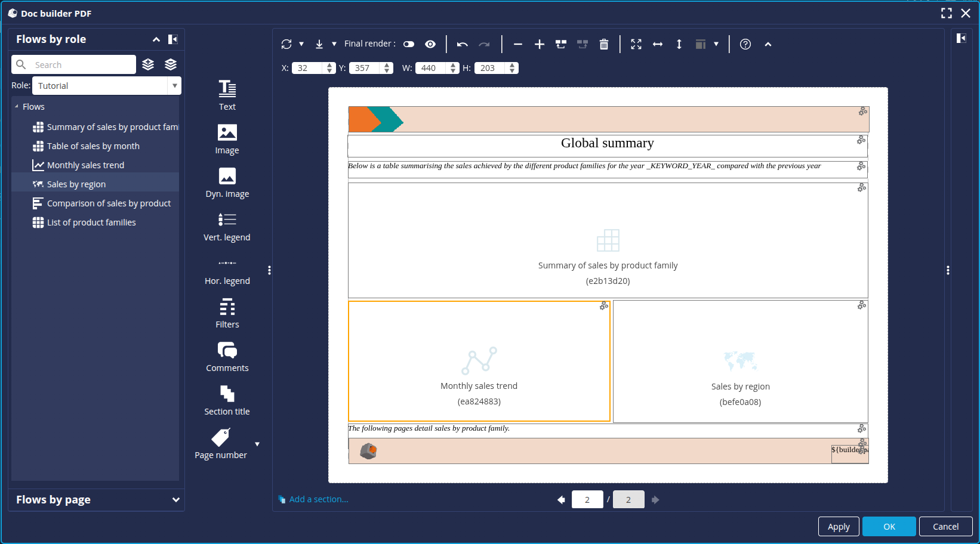Select the Comments element icon
The image size is (980, 544).
click(x=227, y=351)
